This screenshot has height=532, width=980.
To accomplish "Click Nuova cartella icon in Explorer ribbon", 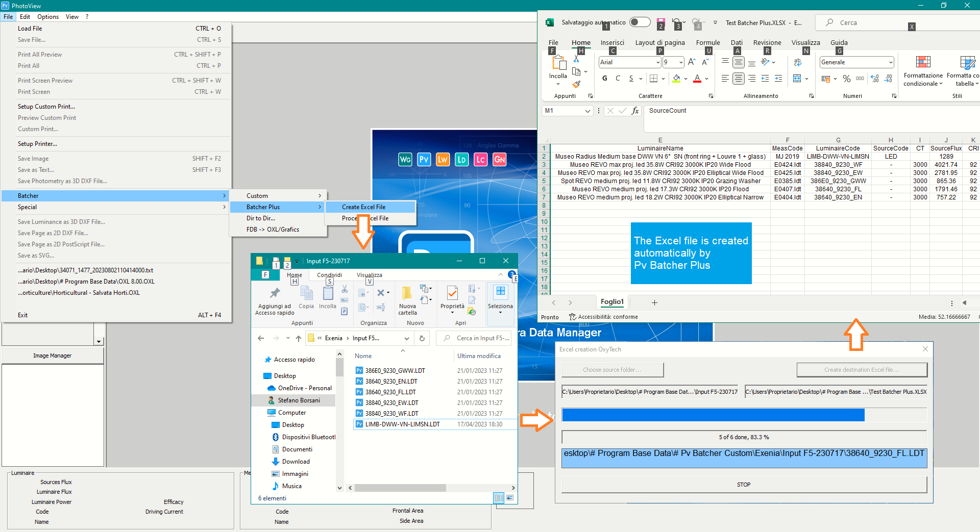I will 407,293.
